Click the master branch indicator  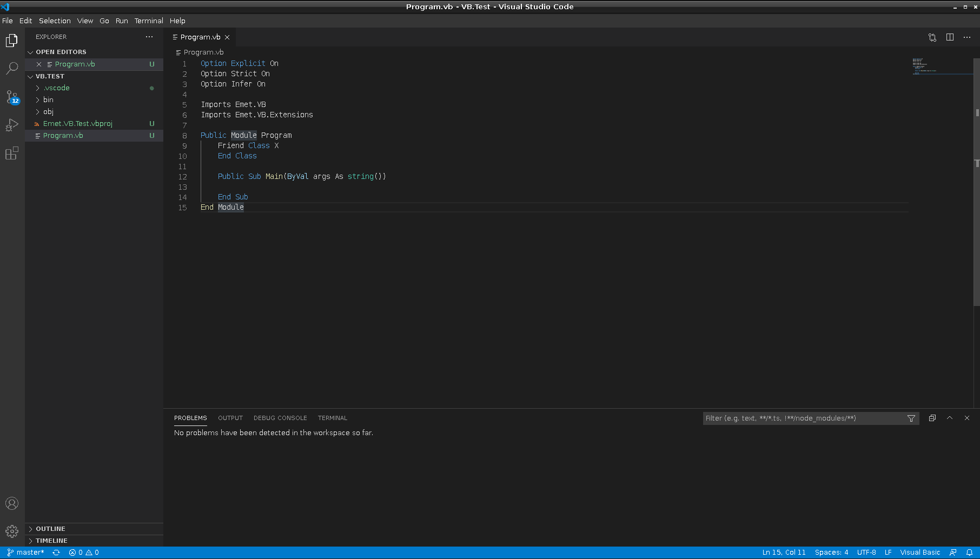click(27, 552)
